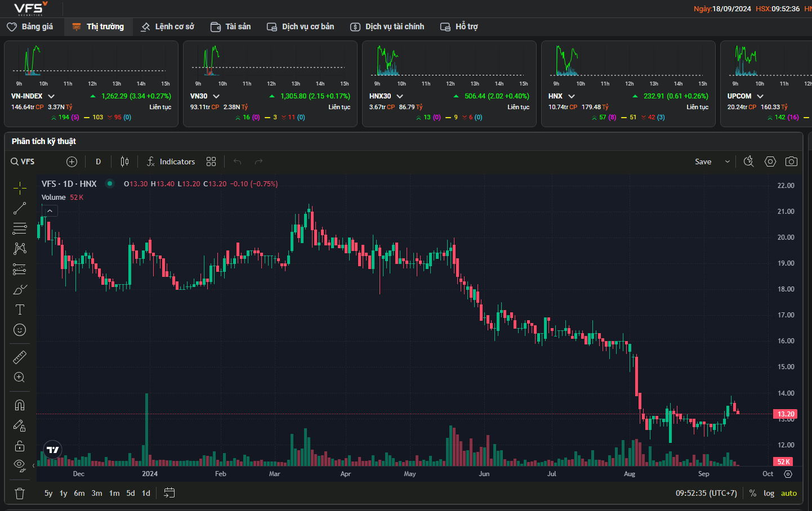This screenshot has width=812, height=511.
Task: Toggle auto scale mode
Action: point(788,493)
